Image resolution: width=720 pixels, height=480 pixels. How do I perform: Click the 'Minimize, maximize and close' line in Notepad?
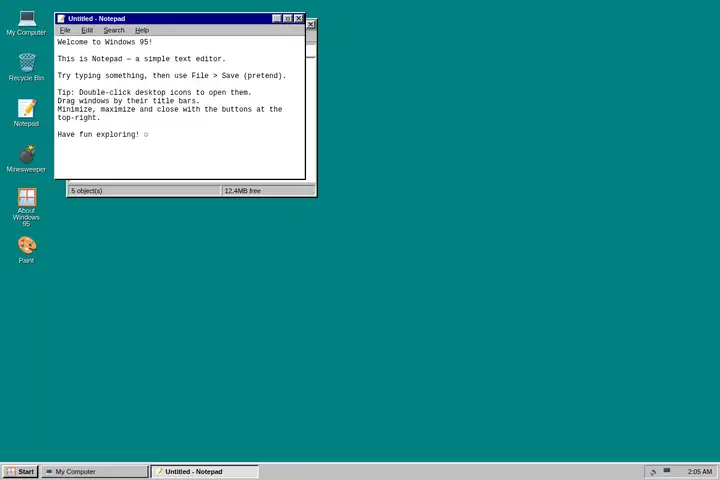170,109
